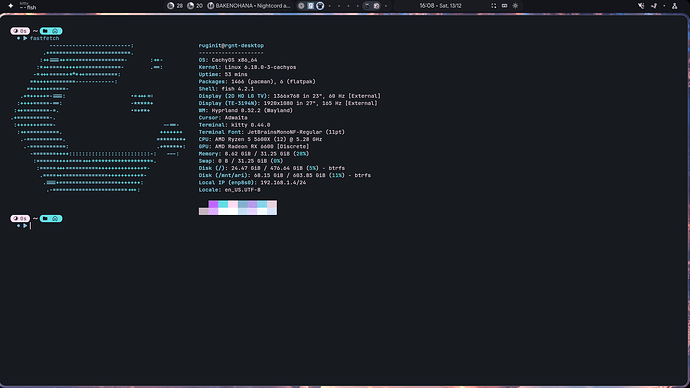Switch to the terminal workspace icon left of clock
Screen dimensions: 690x388
367,6
